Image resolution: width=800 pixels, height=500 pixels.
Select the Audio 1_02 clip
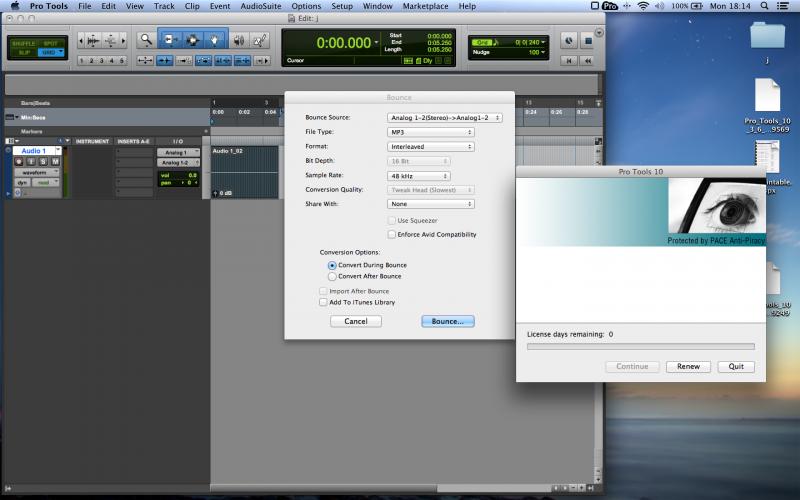pos(245,172)
